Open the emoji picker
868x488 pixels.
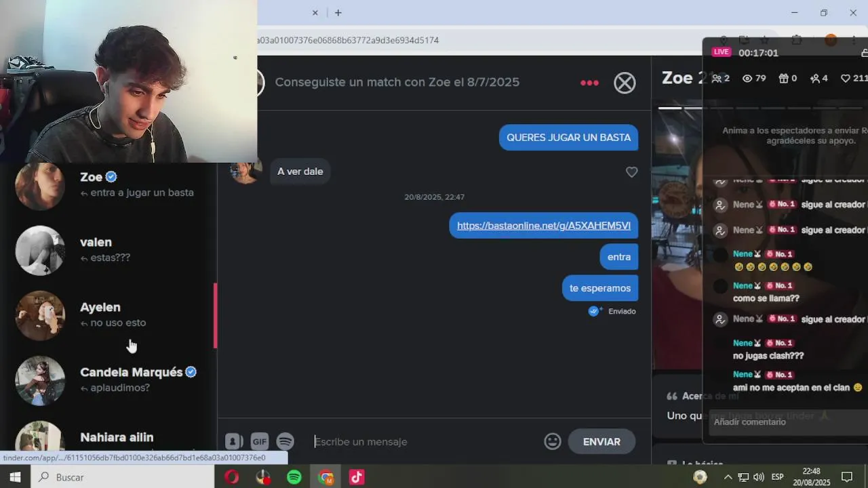point(553,441)
